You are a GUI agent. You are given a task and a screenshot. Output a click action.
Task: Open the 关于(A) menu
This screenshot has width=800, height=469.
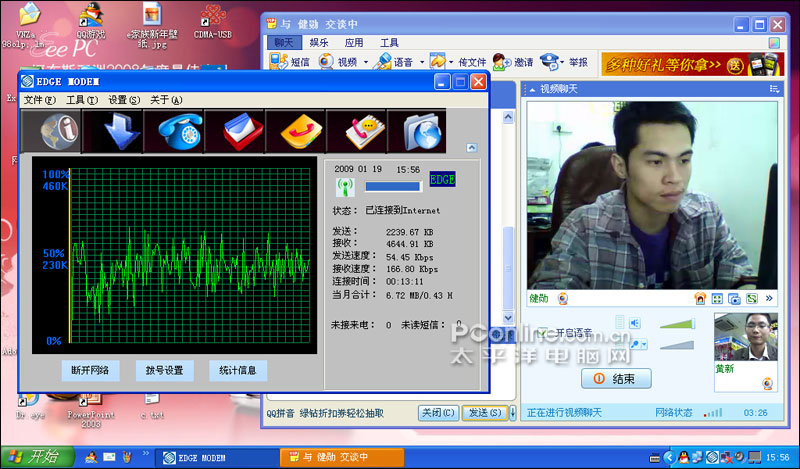(x=165, y=100)
